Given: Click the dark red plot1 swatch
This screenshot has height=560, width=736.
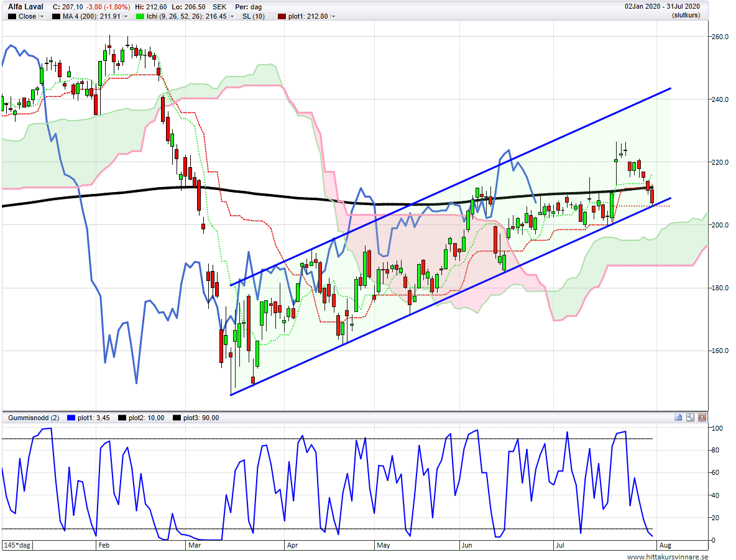Looking at the screenshot, I should coord(282,16).
